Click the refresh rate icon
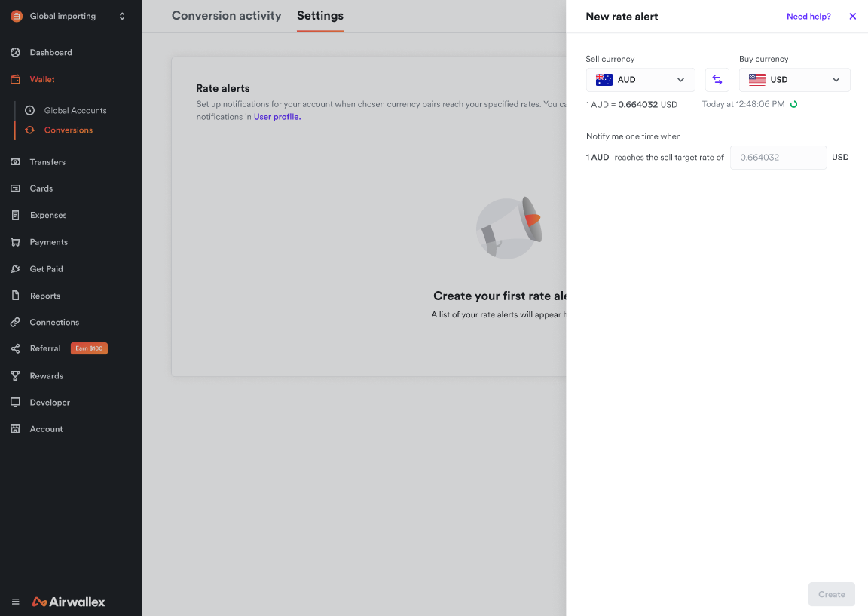Image resolution: width=868 pixels, height=616 pixels. click(x=793, y=104)
